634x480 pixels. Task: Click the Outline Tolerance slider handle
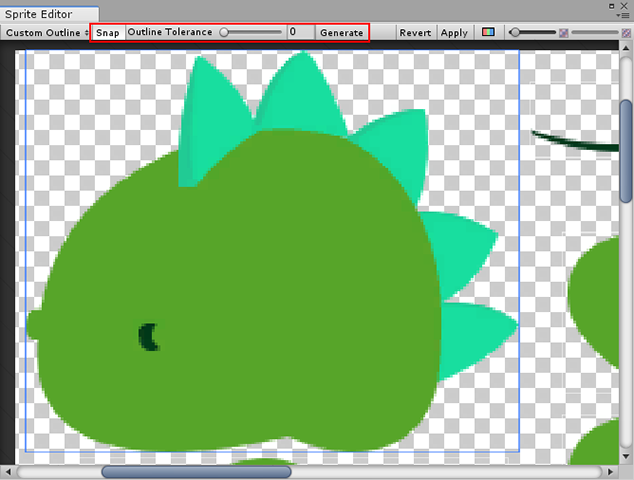pos(225,32)
